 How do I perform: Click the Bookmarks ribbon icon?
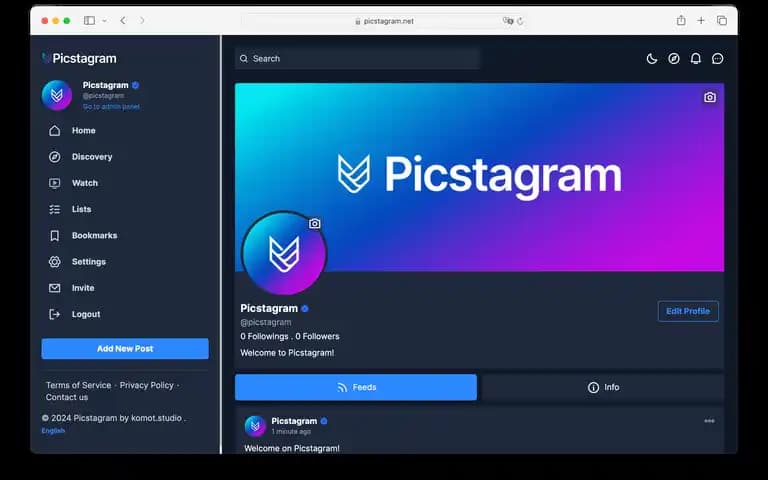[55, 236]
